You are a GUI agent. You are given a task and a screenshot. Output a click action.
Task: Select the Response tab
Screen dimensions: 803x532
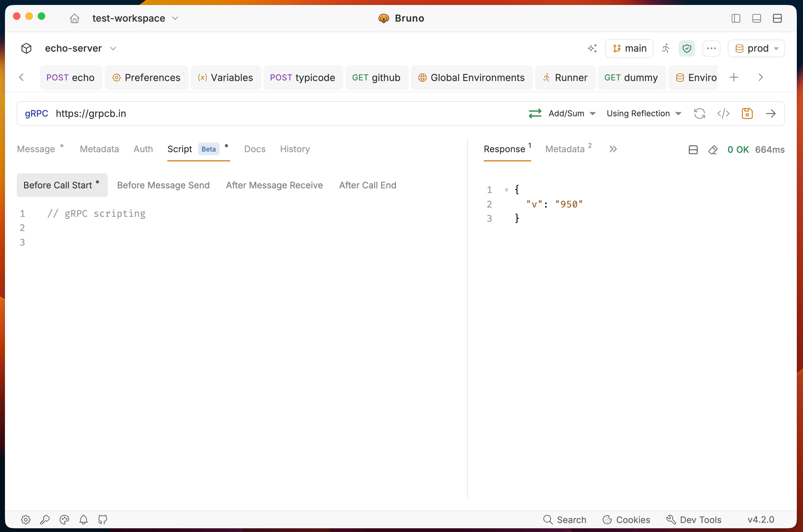pos(507,149)
